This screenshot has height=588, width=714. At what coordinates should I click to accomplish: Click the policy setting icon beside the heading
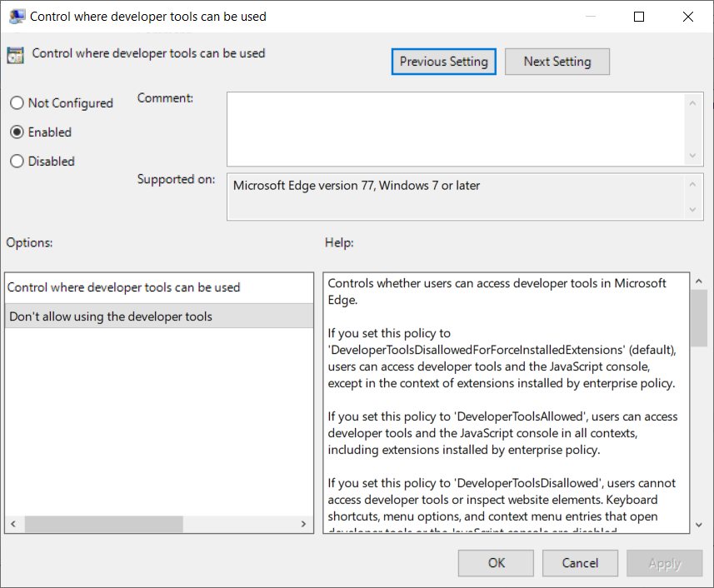16,55
